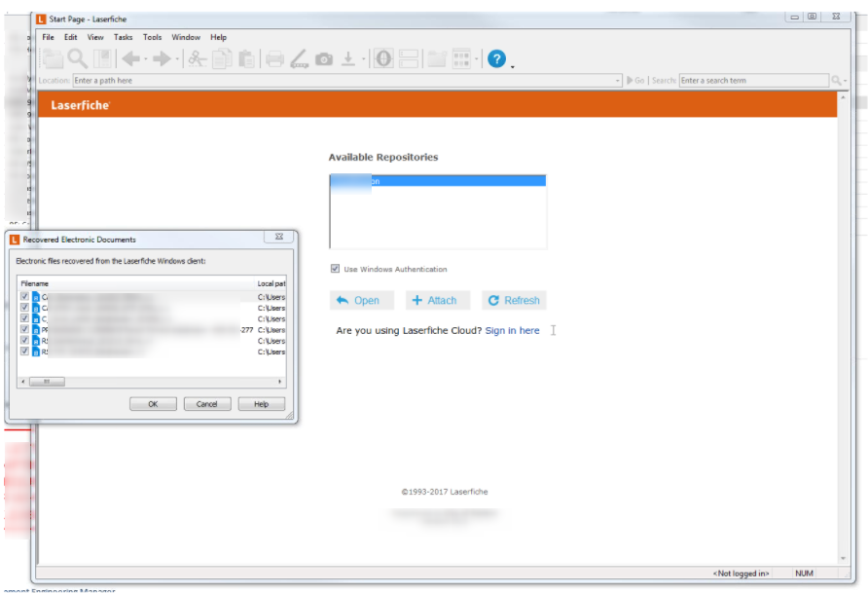Open the search options dropdown arrow
This screenshot has width=868, height=593.
(846, 82)
